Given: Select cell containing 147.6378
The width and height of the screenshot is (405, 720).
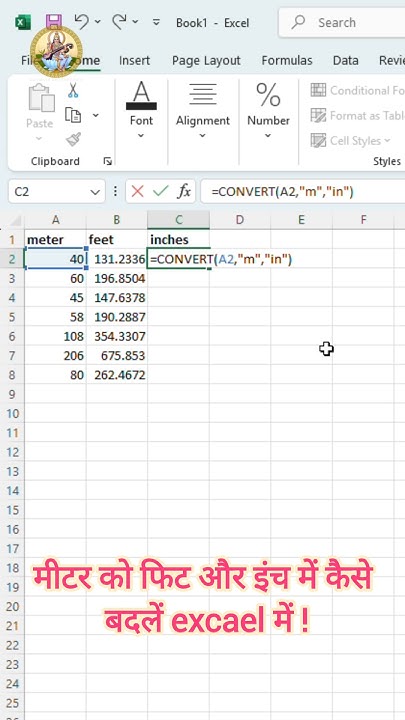Looking at the screenshot, I should (117, 298).
